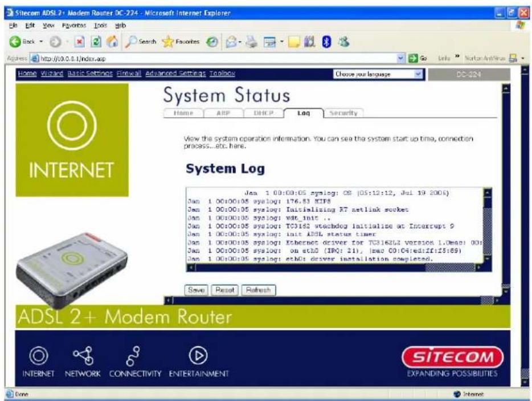This screenshot has height=401, width=532.
Task: Click the ENTERTAINMENT play icon in footer
Action: (198, 355)
